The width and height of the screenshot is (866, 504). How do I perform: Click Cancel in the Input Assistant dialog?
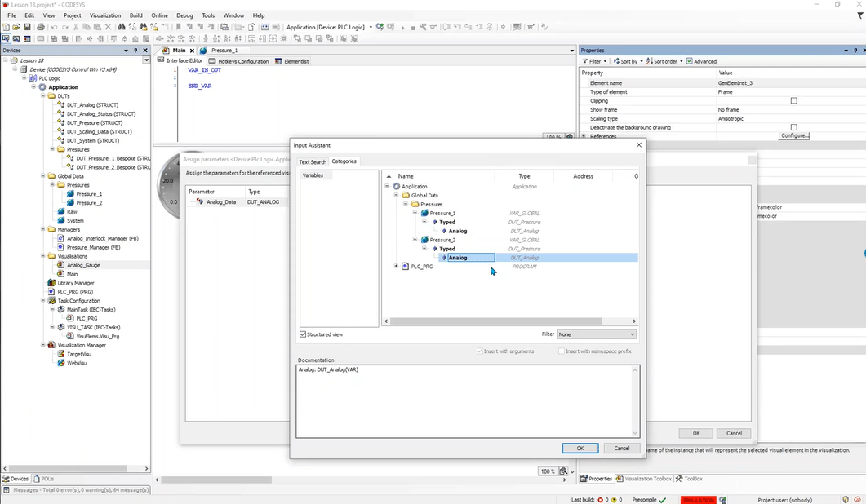[x=621, y=449]
